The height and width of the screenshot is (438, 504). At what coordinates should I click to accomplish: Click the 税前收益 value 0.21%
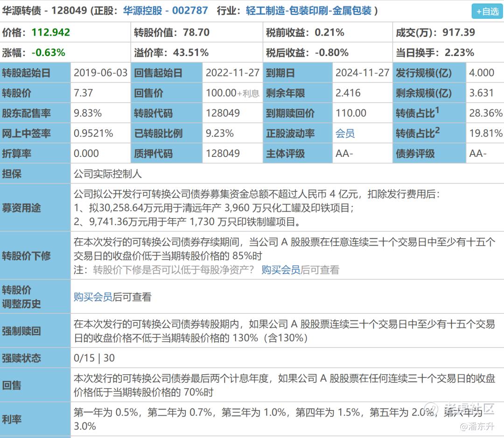click(x=329, y=32)
